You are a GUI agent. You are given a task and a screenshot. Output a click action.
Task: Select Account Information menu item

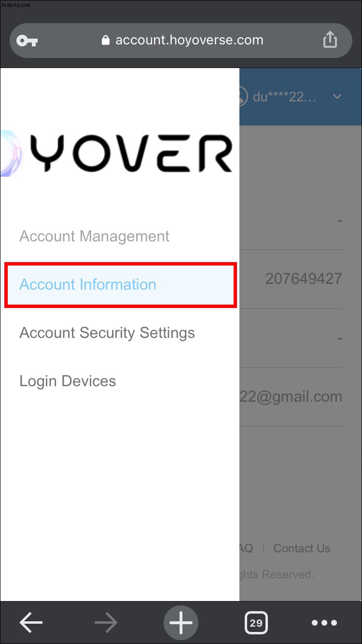(x=121, y=285)
